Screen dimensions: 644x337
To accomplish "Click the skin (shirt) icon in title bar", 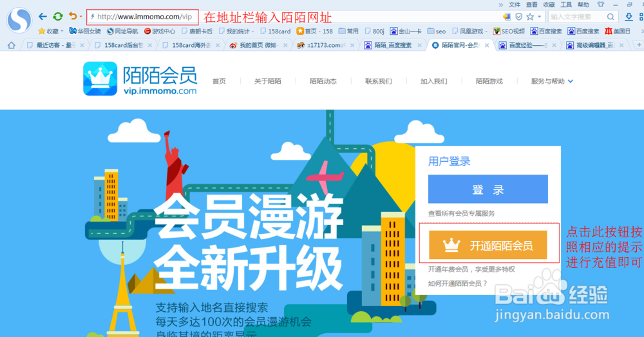I will 601,5.
